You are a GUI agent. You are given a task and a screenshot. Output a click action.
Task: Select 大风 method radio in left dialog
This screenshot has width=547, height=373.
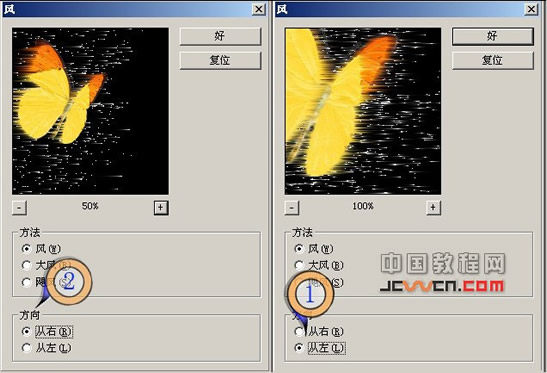26,266
